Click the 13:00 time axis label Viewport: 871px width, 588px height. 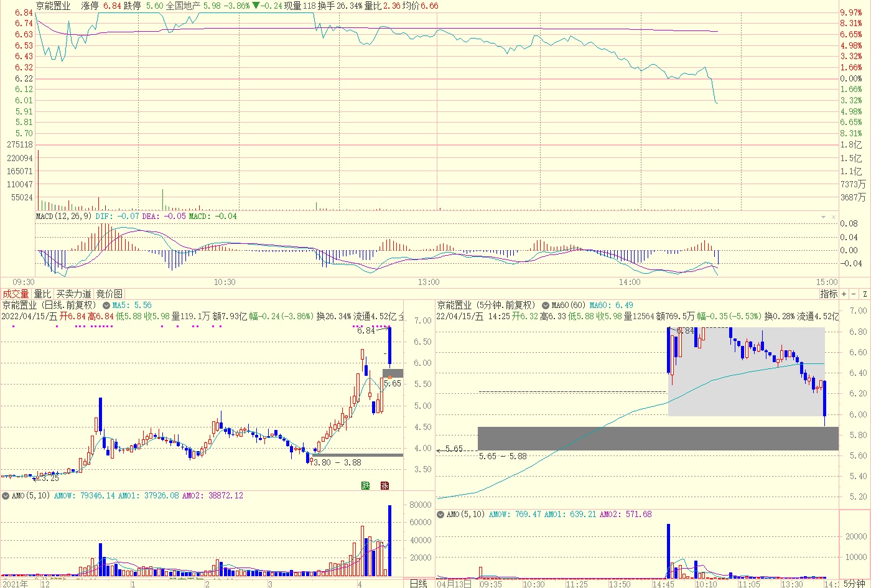click(x=429, y=282)
